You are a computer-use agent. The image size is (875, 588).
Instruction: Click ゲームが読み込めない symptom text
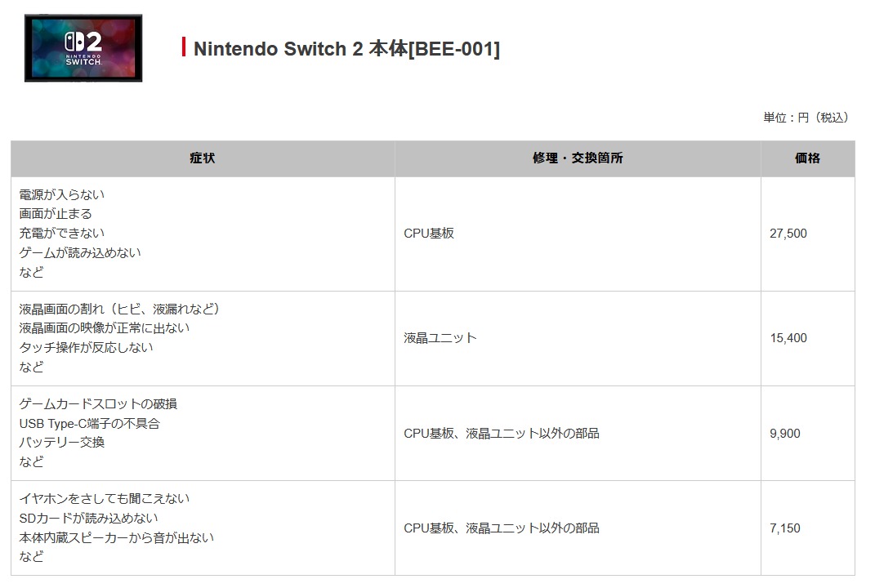click(80, 253)
